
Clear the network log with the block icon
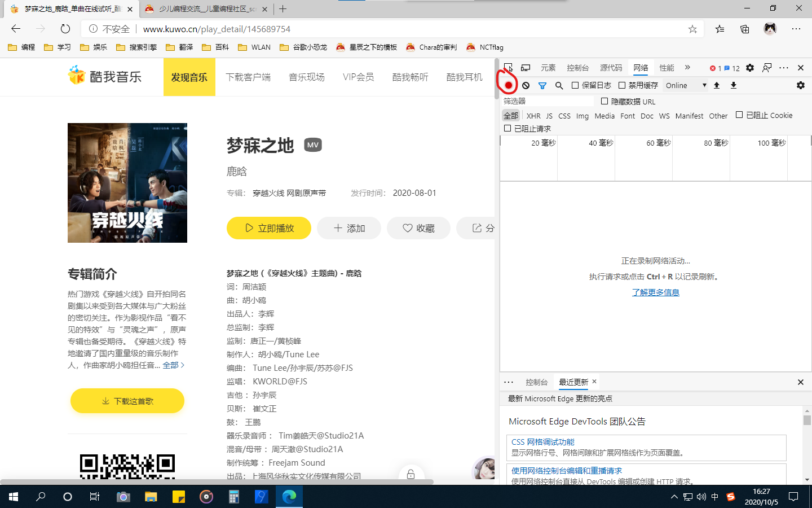[526, 85]
